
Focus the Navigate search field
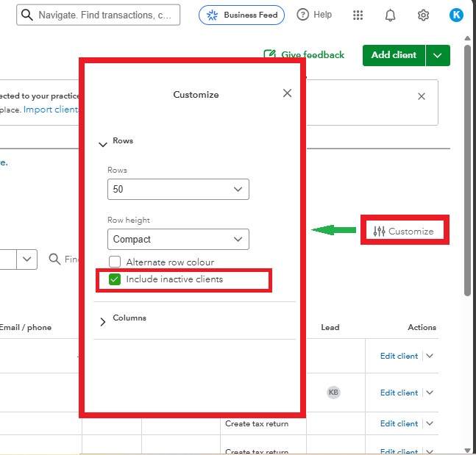coord(103,15)
